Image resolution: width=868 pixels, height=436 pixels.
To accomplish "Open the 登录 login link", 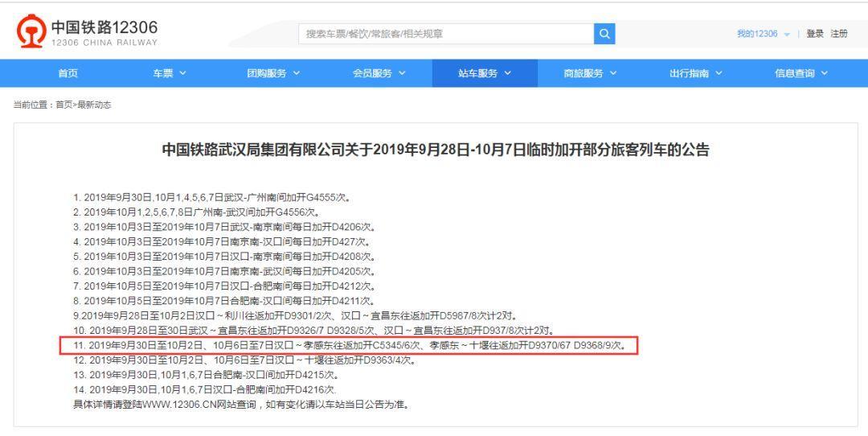I will coord(815,33).
